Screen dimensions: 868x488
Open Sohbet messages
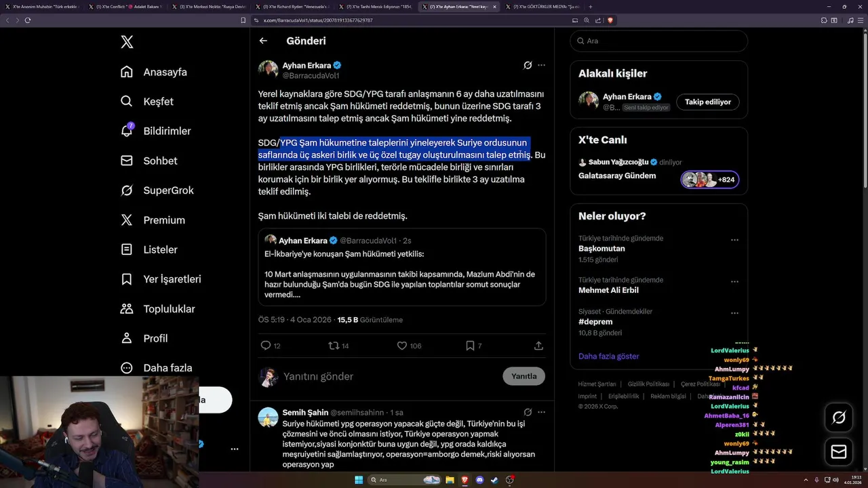149,161
